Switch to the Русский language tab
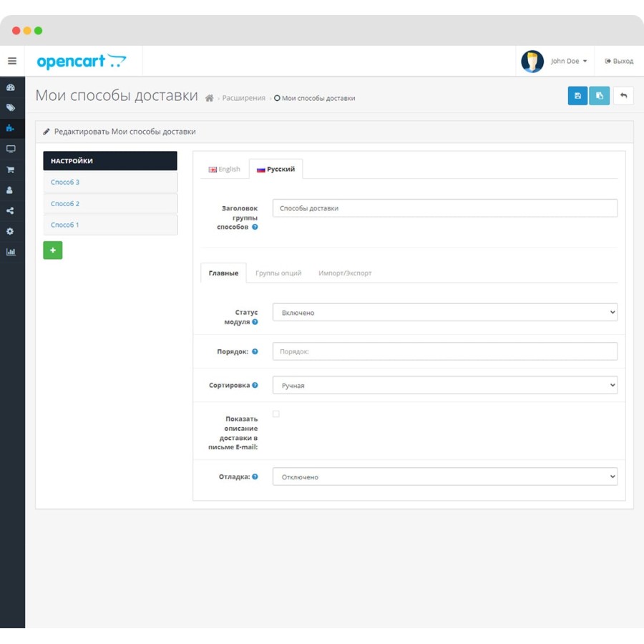 (276, 169)
